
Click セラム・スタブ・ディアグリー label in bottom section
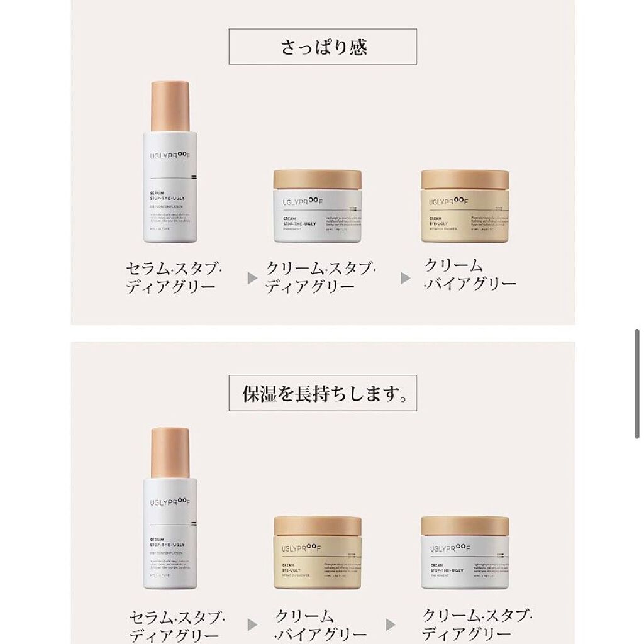click(x=177, y=627)
